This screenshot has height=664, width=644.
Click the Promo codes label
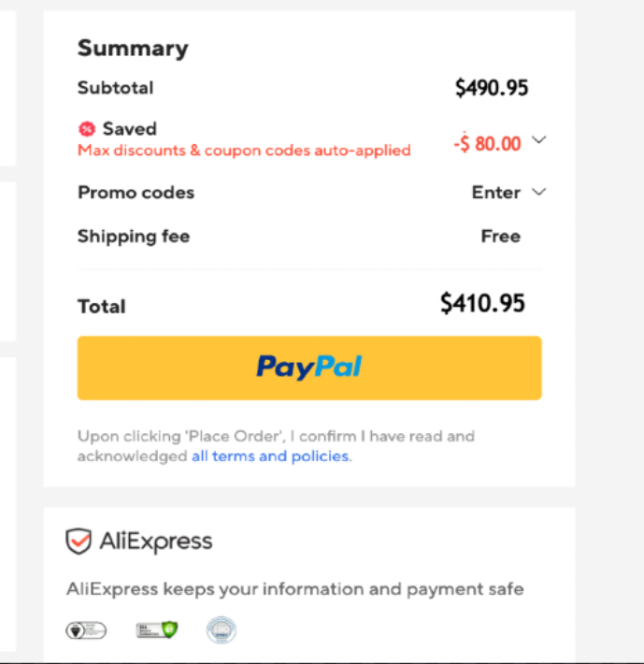(x=136, y=193)
